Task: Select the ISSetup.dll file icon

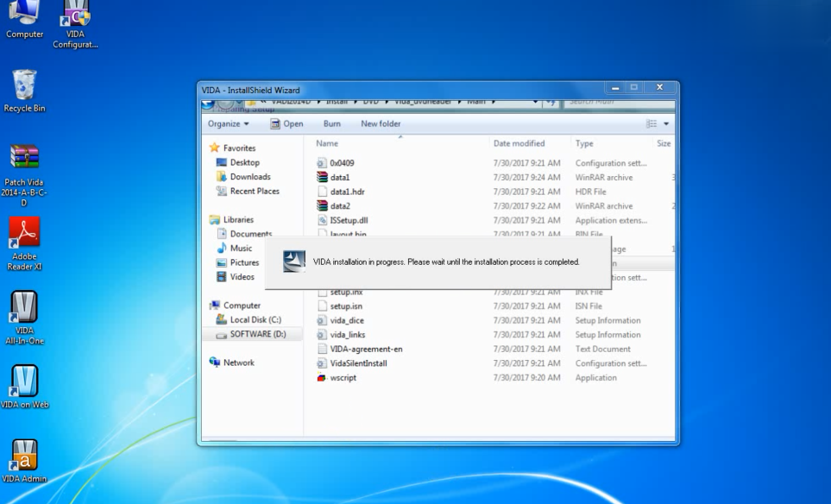Action: coord(322,220)
